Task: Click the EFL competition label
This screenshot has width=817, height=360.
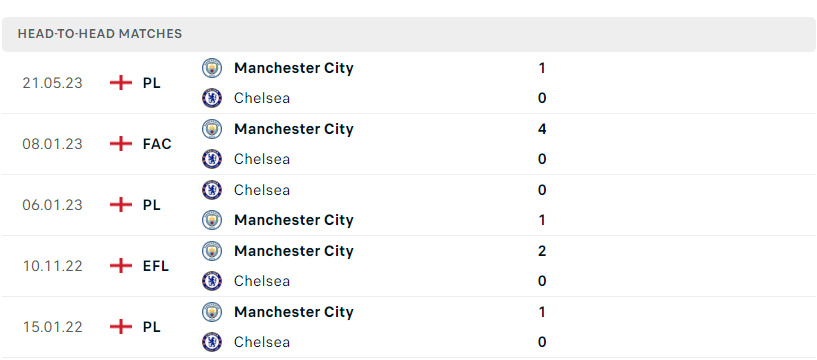Action: coord(156,266)
